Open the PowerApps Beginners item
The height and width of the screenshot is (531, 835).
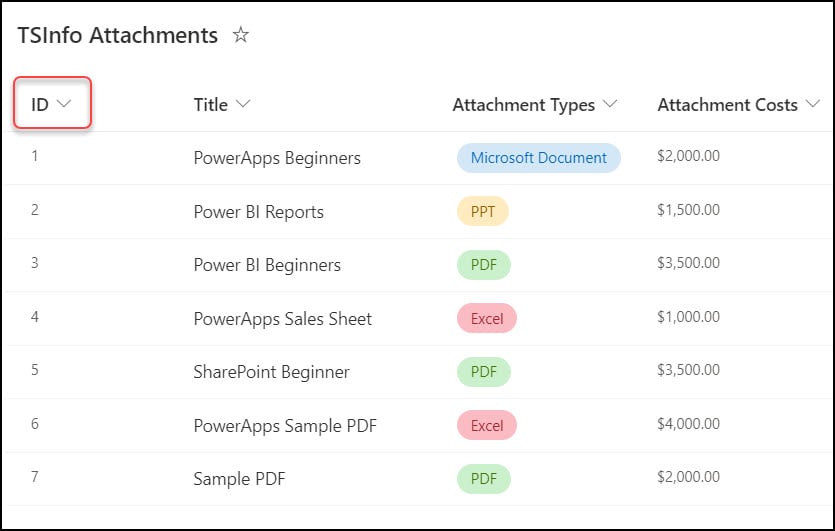(277, 158)
